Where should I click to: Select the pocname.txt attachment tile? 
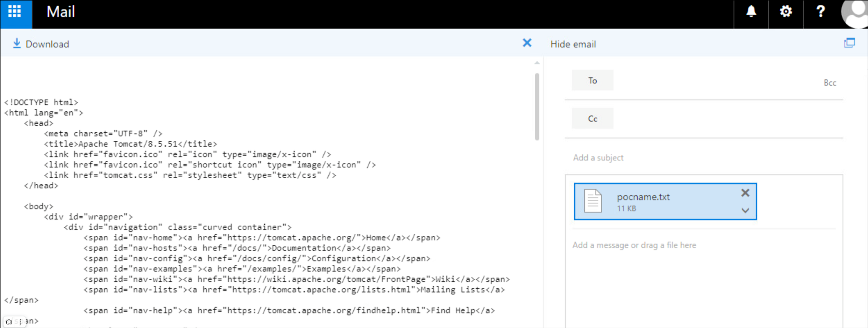(655, 202)
